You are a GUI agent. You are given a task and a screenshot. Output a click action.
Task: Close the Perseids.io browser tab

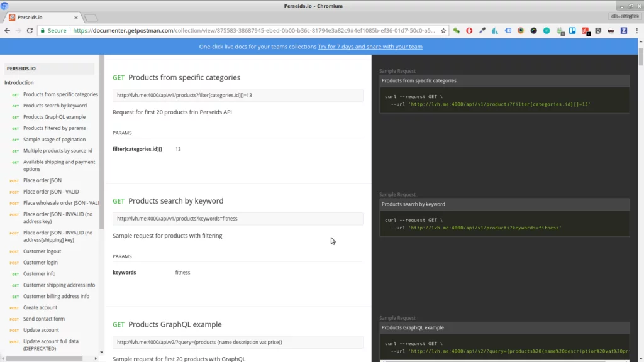pos(76,18)
